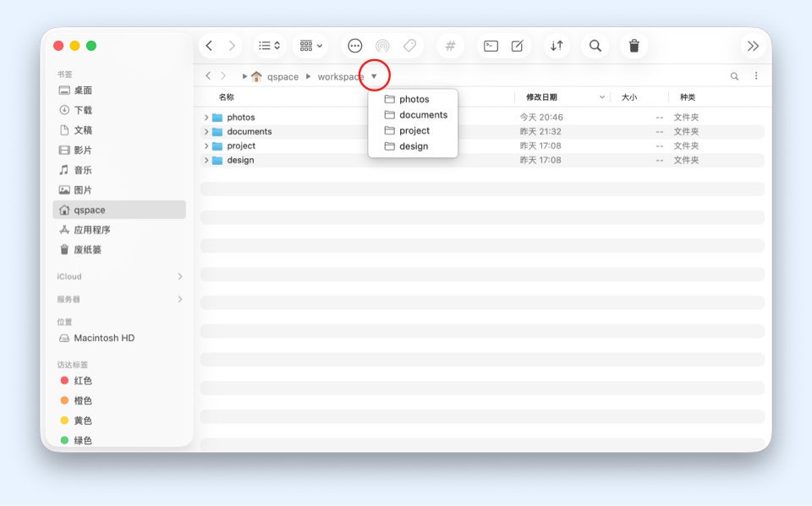Open 下载 in the sidebar

coord(83,110)
